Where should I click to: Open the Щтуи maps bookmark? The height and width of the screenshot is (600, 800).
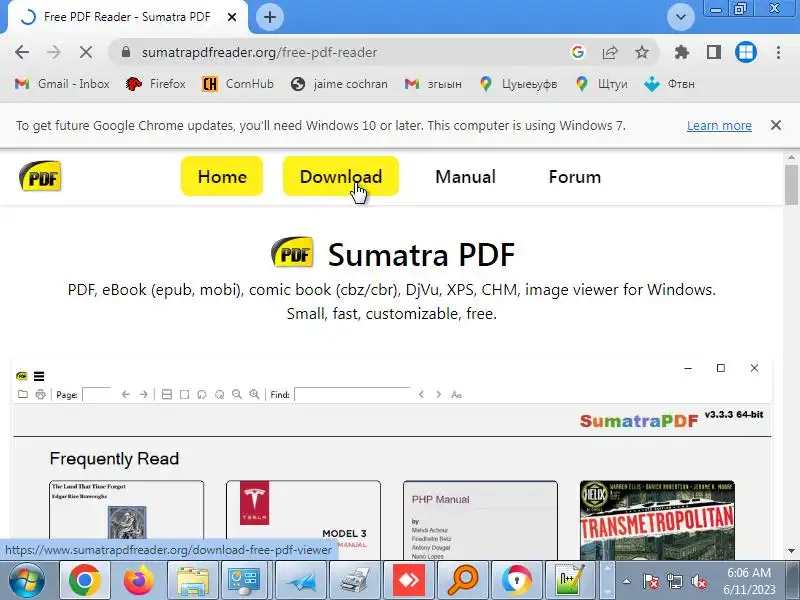tap(601, 84)
